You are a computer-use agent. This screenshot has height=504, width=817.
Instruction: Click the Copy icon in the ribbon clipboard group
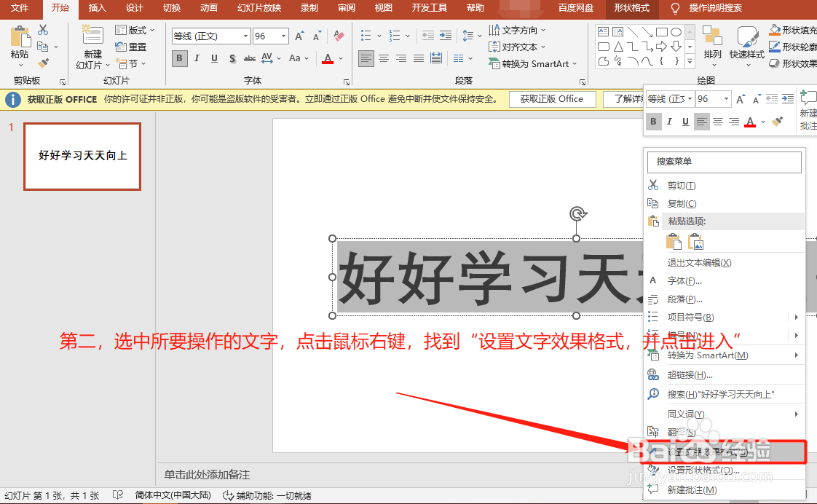[43, 47]
